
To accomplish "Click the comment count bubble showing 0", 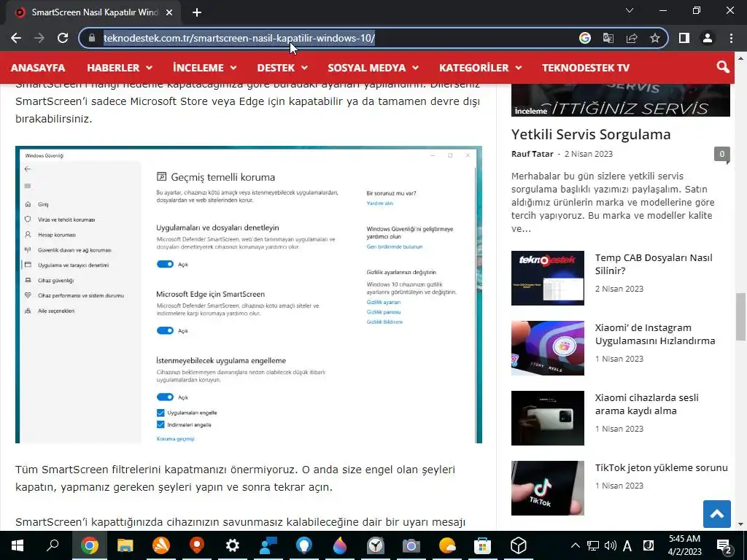I will point(721,155).
